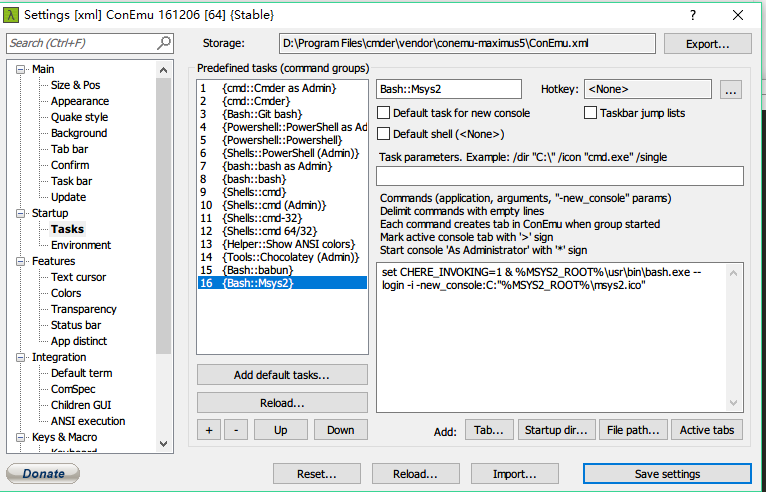The height and width of the screenshot is (492, 766).
Task: Open App distinct settings
Action: pyautogui.click(x=79, y=341)
